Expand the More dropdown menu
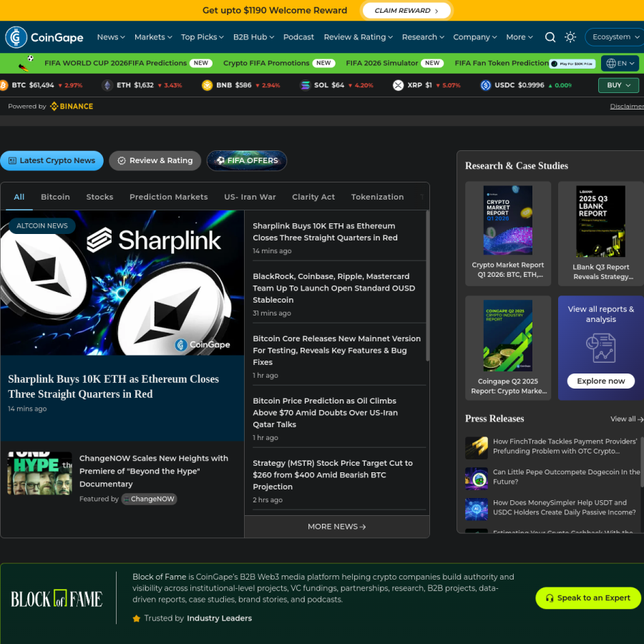This screenshot has width=644, height=644. (519, 37)
